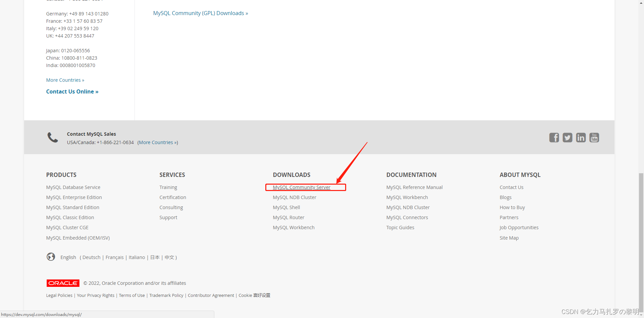Open the Partners link
Image resolution: width=644 pixels, height=318 pixels.
(x=509, y=217)
